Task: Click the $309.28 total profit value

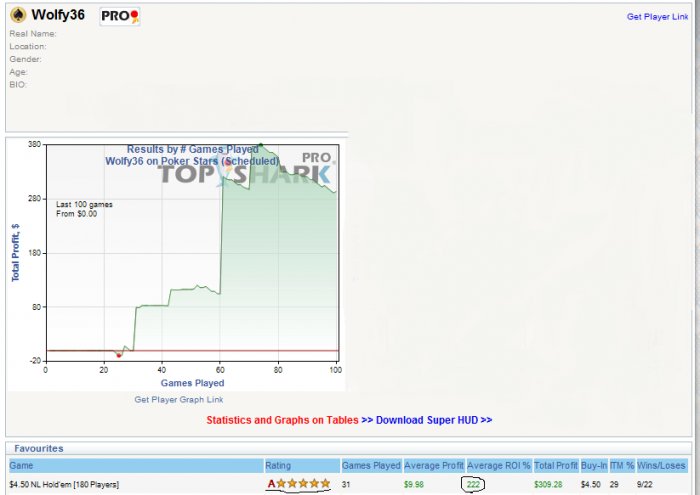Action: tap(548, 484)
